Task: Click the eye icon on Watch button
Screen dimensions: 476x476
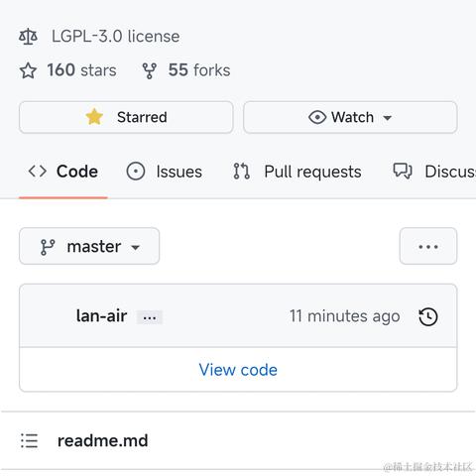Action: tap(317, 117)
